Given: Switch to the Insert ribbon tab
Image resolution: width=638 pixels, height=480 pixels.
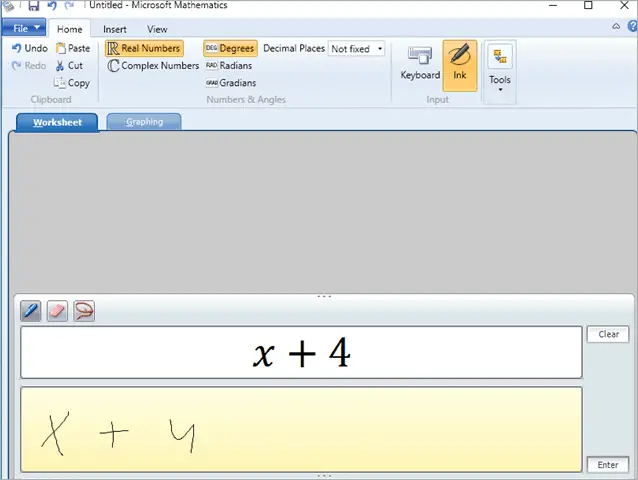Looking at the screenshot, I should pyautogui.click(x=115, y=29).
